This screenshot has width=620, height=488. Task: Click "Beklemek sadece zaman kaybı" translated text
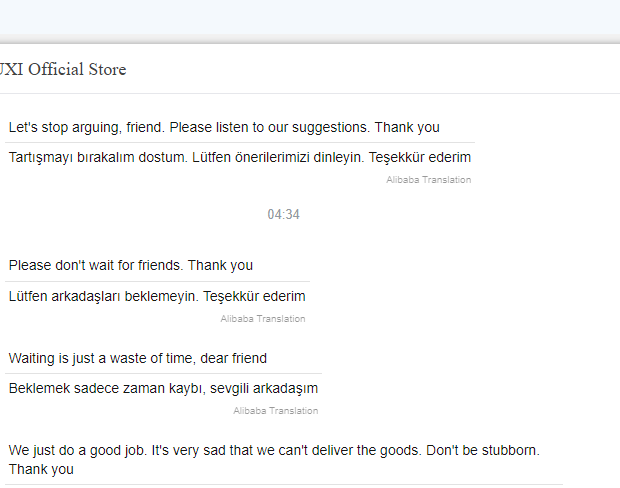[x=163, y=388]
